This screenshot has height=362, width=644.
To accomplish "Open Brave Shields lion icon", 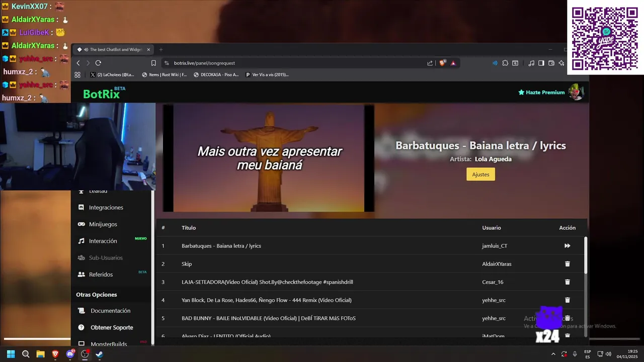I will 443,63.
